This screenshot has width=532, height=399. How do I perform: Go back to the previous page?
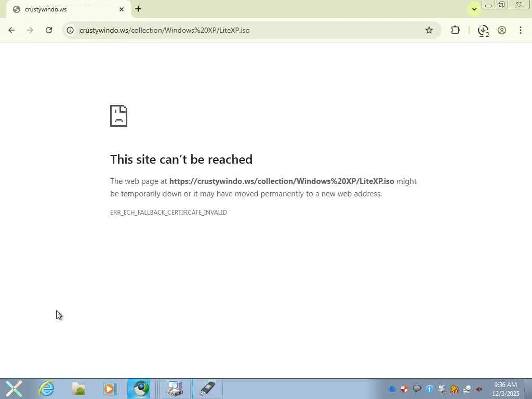pos(11,30)
